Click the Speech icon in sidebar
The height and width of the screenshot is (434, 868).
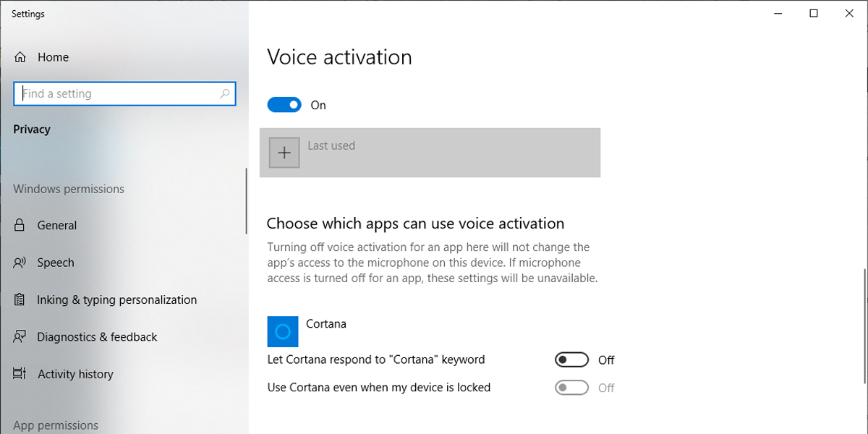(20, 263)
